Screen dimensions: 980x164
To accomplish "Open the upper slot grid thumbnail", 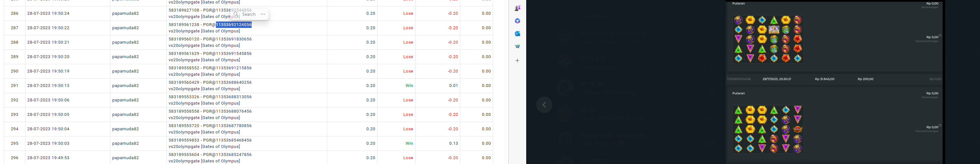I will [x=768, y=39].
